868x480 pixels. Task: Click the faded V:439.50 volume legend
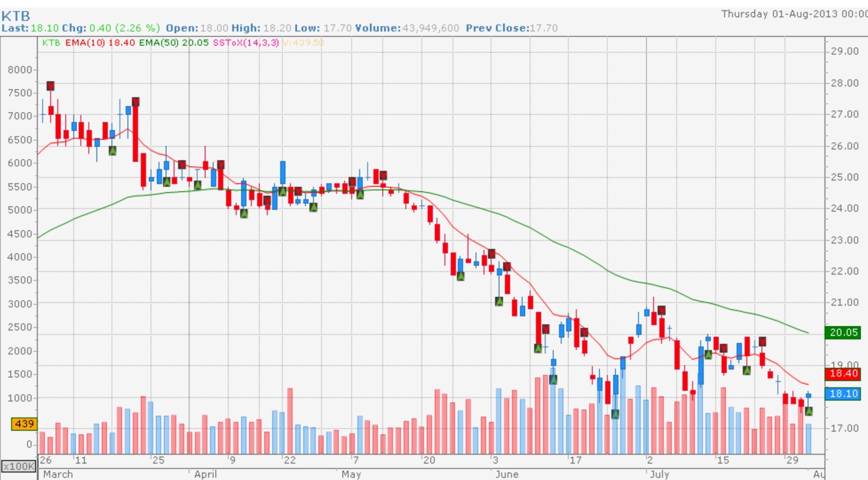303,43
